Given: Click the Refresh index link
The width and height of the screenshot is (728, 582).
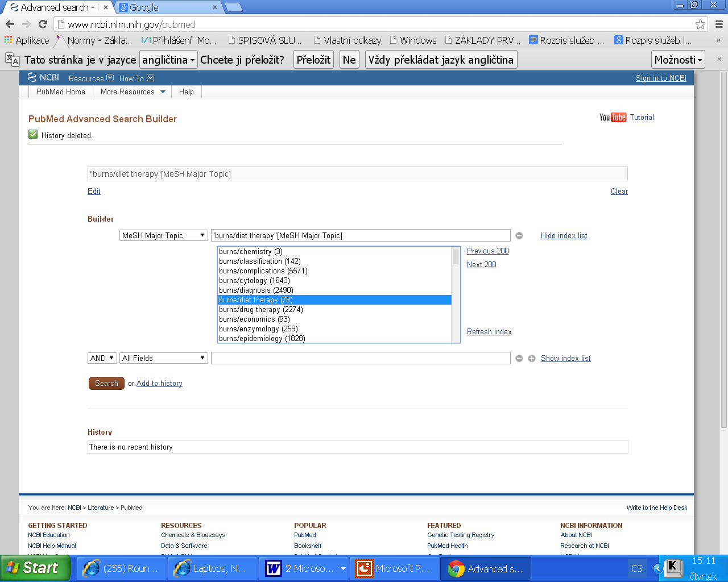Looking at the screenshot, I should 489,332.
